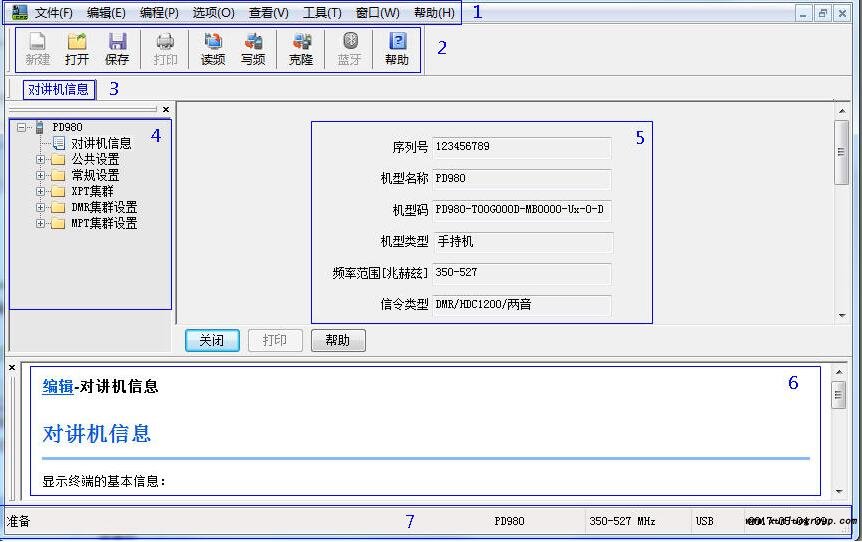Click the 信令类型 field

tap(522, 305)
